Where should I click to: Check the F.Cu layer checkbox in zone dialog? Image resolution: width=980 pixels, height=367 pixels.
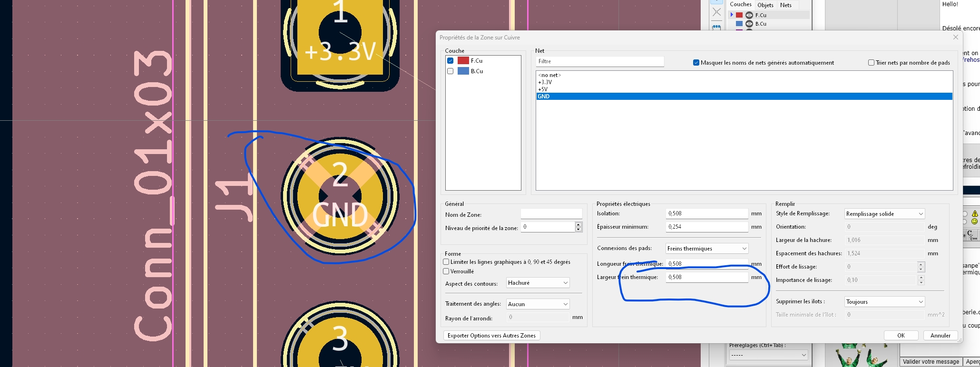click(450, 61)
